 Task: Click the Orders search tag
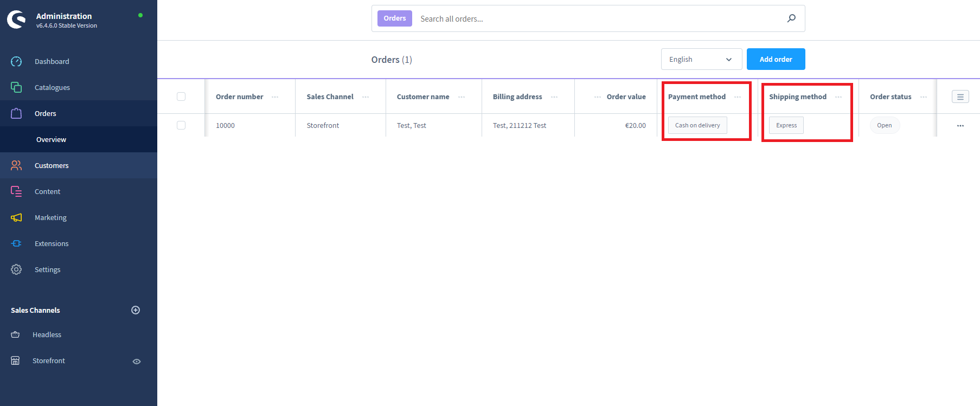click(x=395, y=18)
